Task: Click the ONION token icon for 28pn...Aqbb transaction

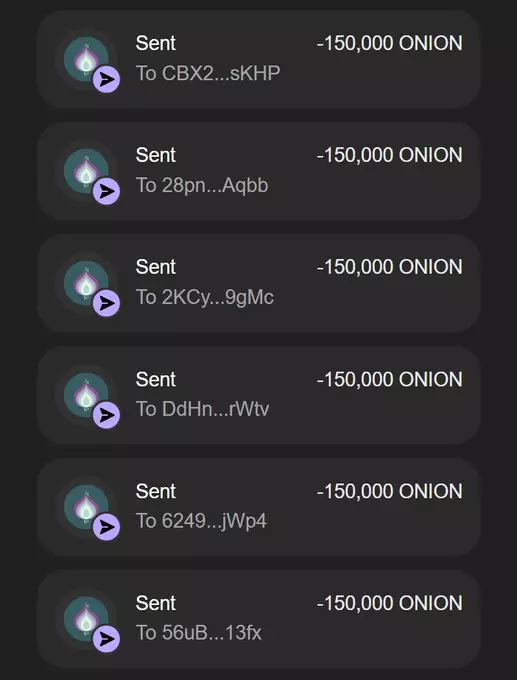Action: [86, 170]
